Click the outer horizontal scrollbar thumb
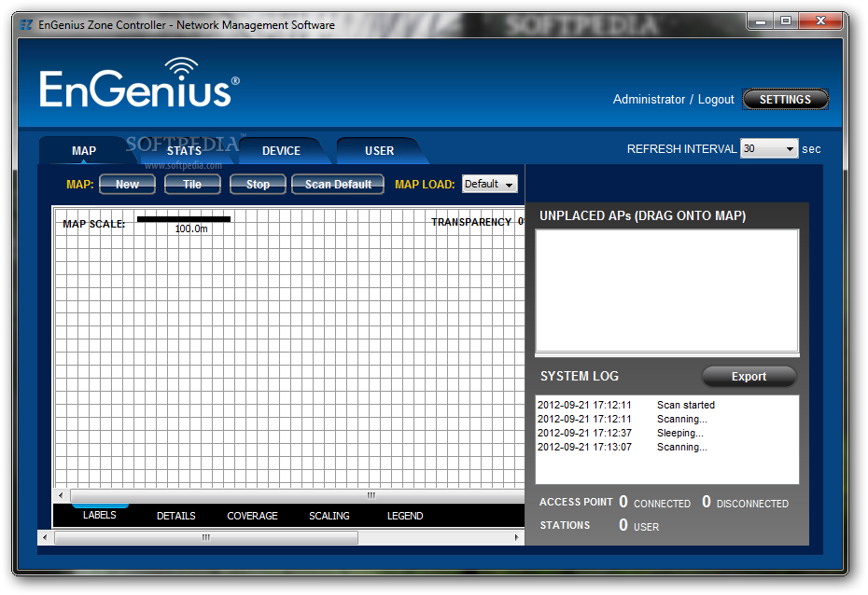868x595 pixels. 206,537
